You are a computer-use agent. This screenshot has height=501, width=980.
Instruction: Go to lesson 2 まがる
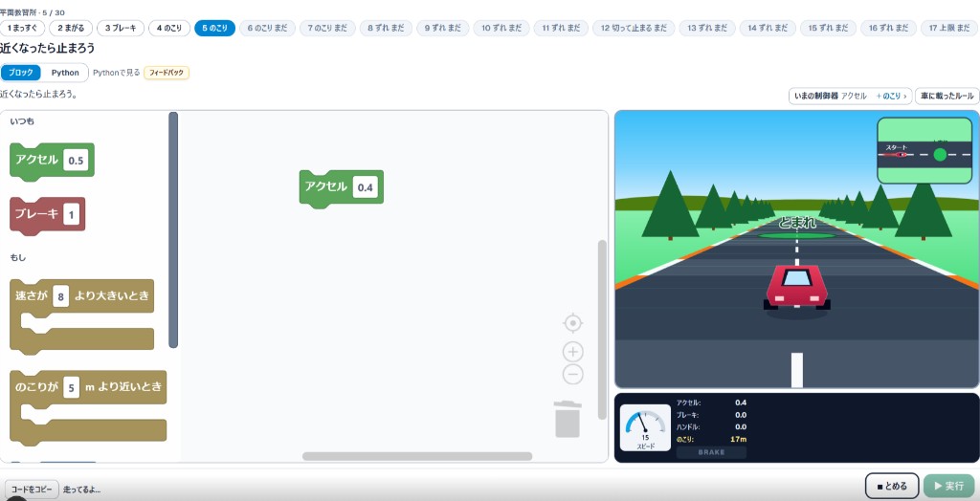71,28
